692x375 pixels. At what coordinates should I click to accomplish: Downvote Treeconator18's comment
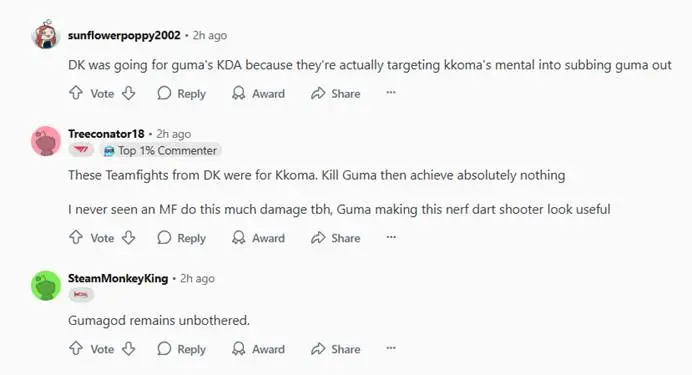pos(128,237)
